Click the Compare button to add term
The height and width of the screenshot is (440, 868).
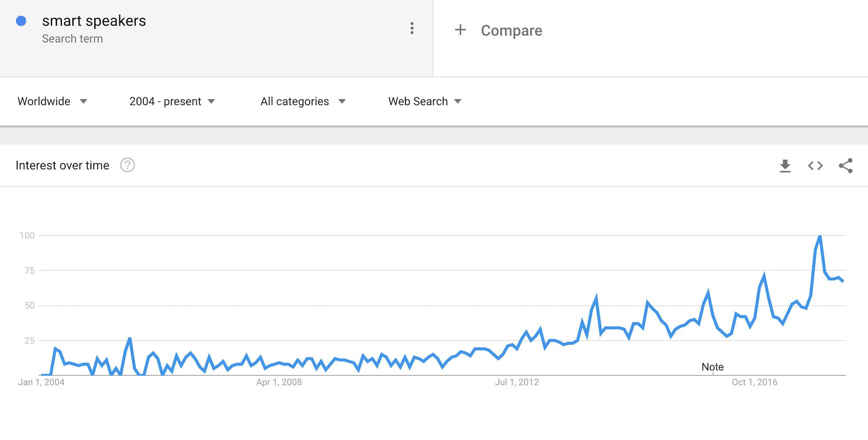tap(511, 30)
